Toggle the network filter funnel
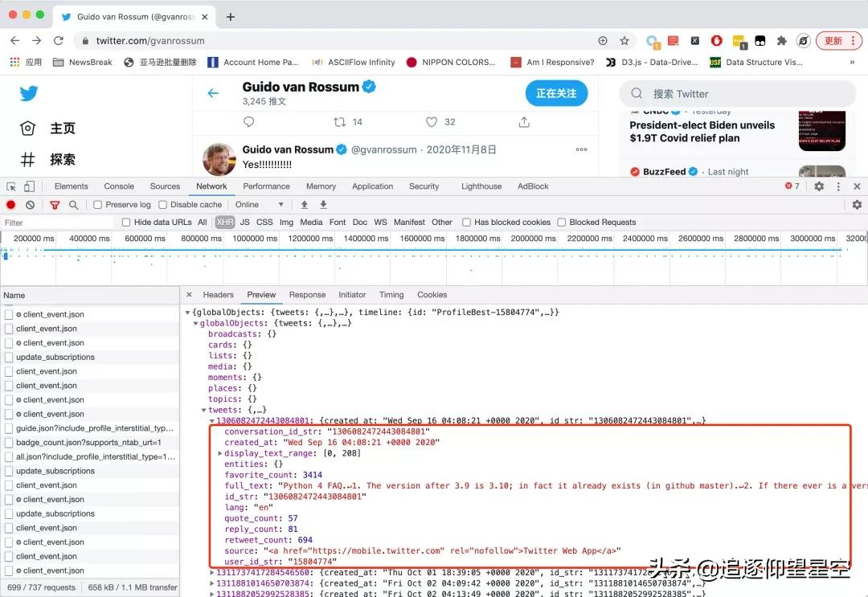The width and height of the screenshot is (868, 597). coord(55,205)
